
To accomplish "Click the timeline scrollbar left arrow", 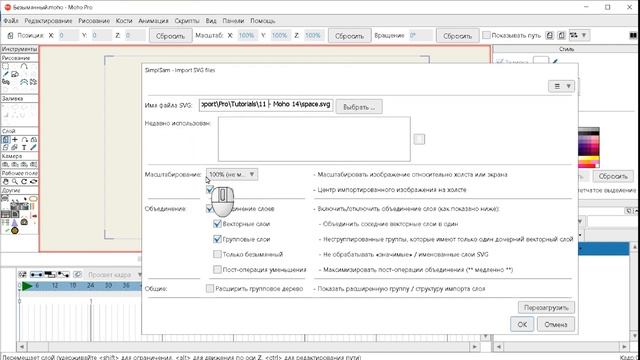I will pyautogui.click(x=22, y=347).
